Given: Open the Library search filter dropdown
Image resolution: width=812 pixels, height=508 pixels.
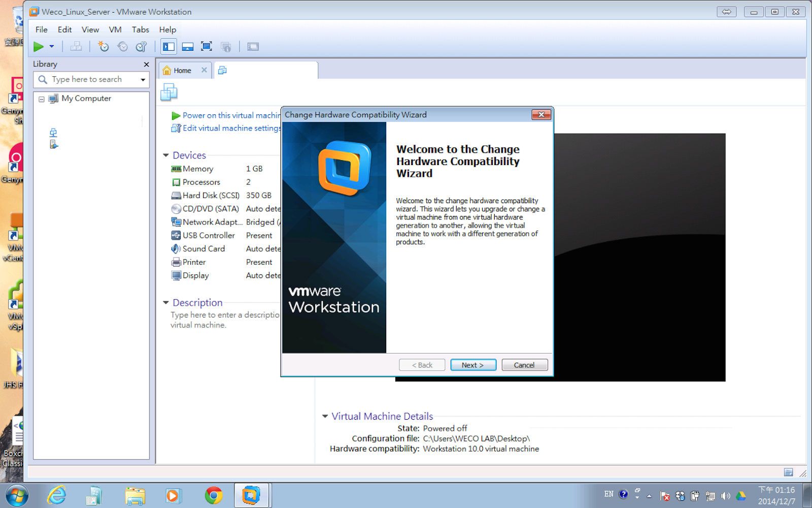Looking at the screenshot, I should pos(143,80).
